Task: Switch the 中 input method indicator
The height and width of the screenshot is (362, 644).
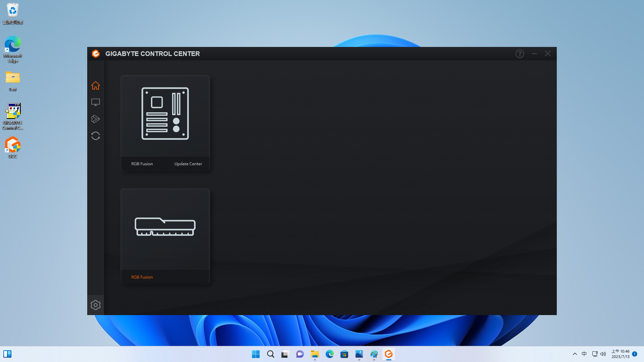Action: click(x=584, y=354)
